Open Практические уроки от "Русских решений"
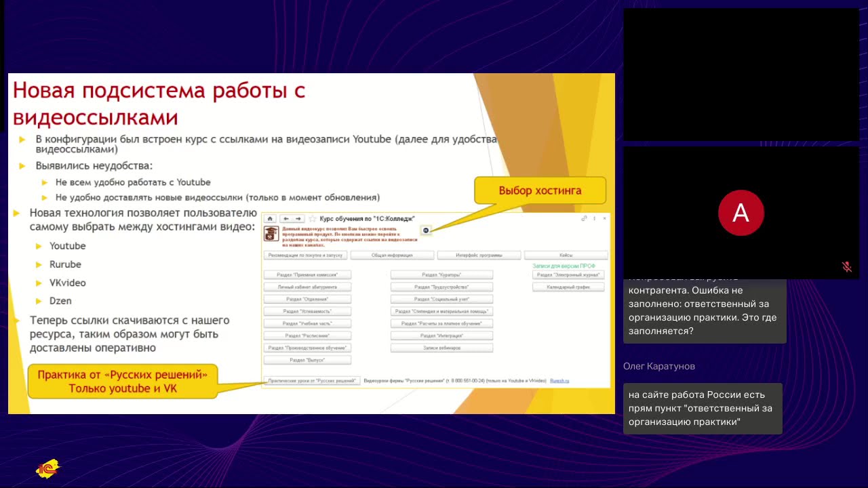Screen dimensions: 868x488 tap(311, 381)
